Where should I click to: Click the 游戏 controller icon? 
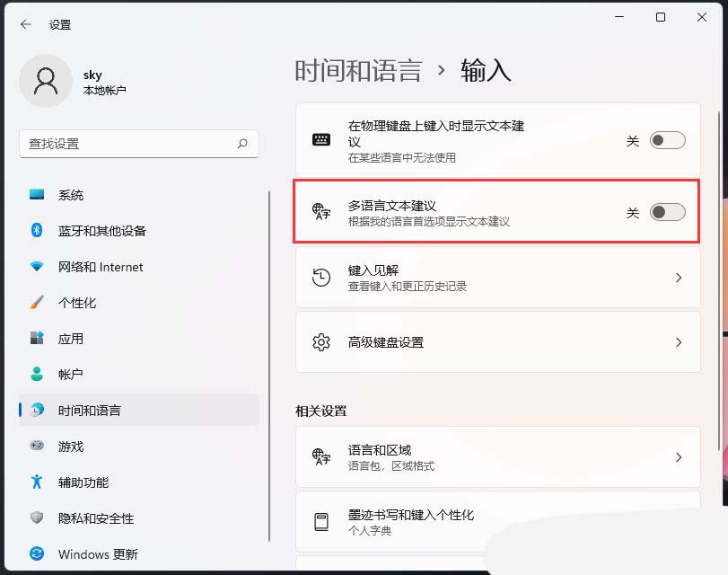click(37, 446)
